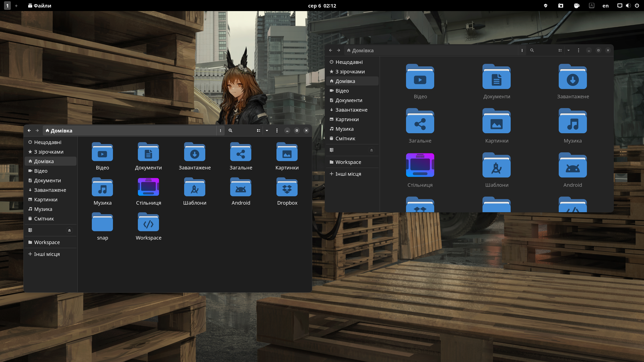Screen dimensions: 644x362
Task: Toggle list/grid view in back window
Action: (x=560, y=50)
